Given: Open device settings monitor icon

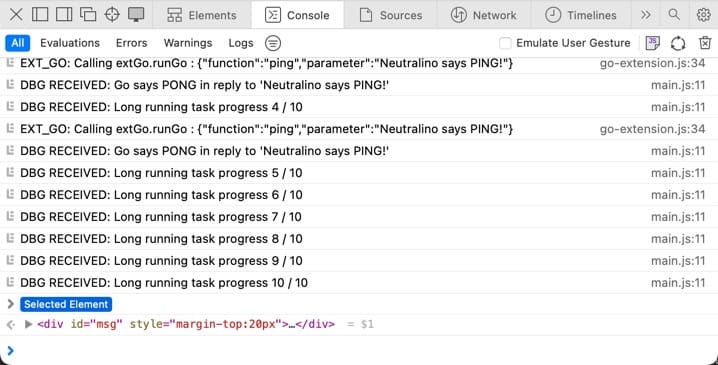Looking at the screenshot, I should tap(136, 15).
